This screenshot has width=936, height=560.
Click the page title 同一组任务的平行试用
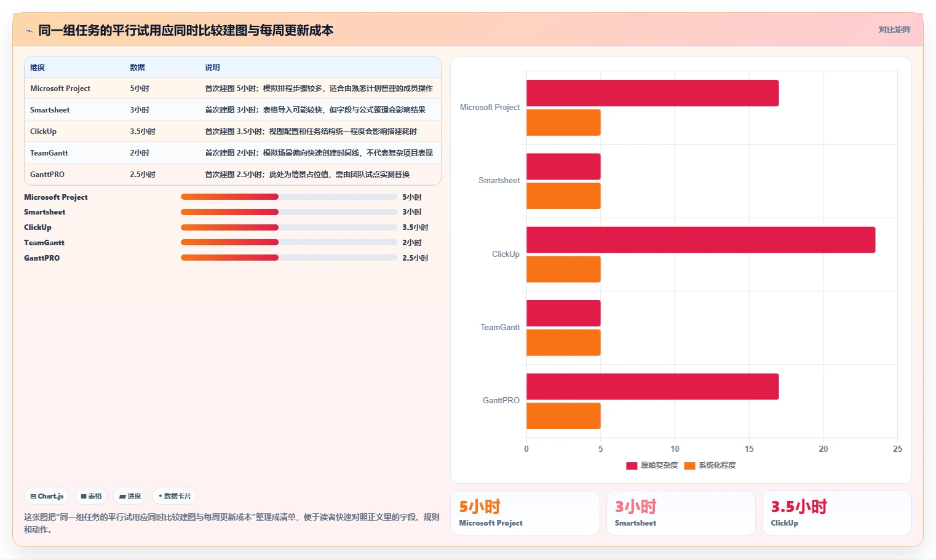pyautogui.click(x=186, y=30)
